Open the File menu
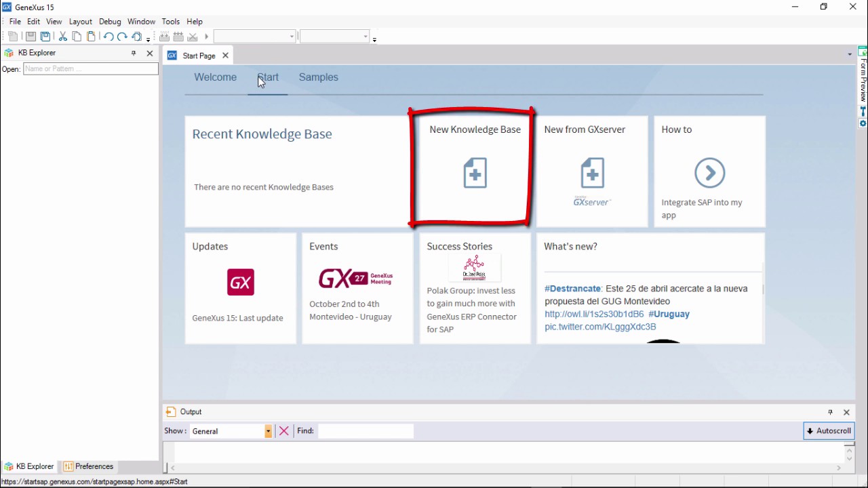 15,22
